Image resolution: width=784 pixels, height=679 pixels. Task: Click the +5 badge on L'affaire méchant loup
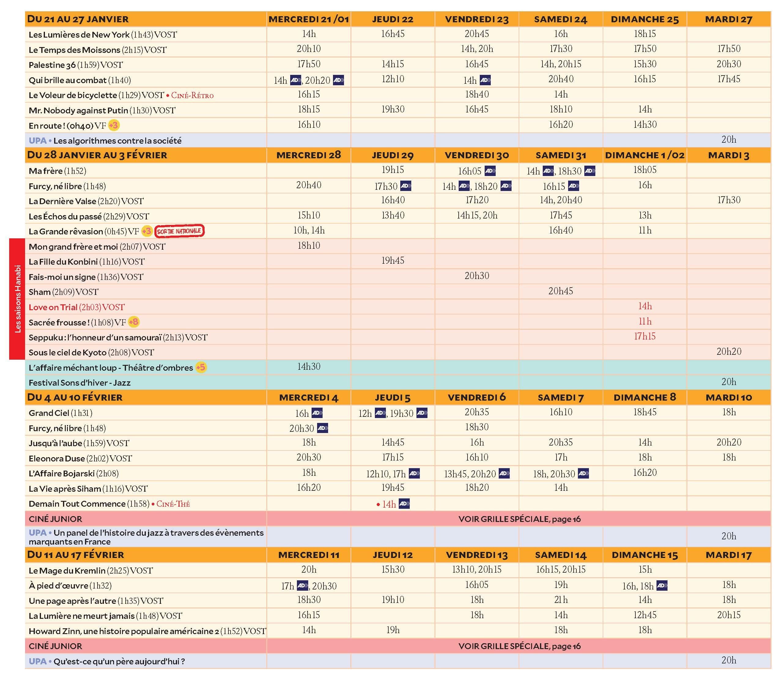201,367
